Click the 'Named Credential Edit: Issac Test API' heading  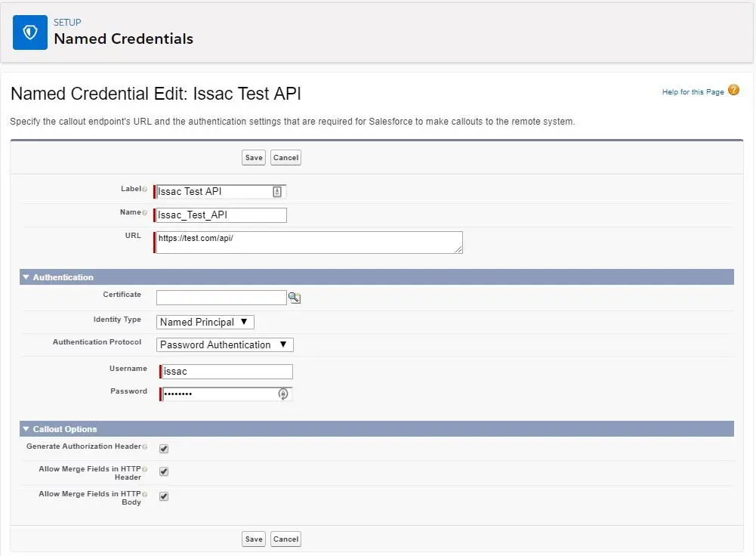[x=156, y=94]
